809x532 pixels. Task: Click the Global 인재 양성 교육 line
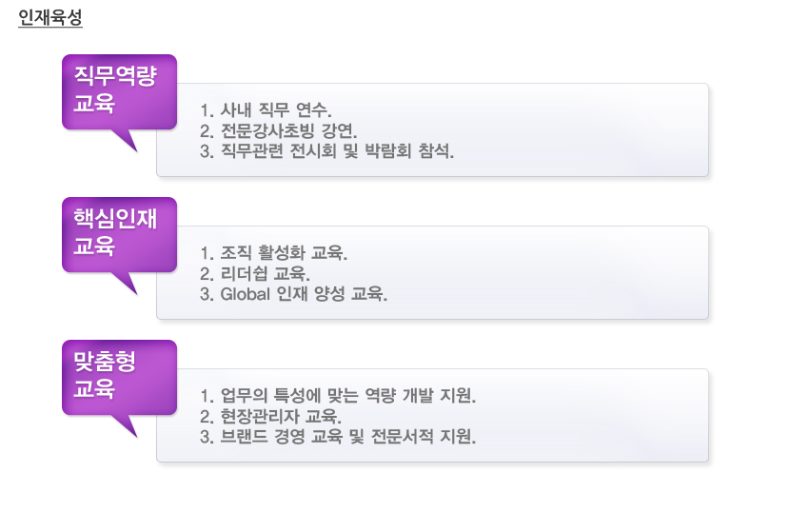[293, 294]
